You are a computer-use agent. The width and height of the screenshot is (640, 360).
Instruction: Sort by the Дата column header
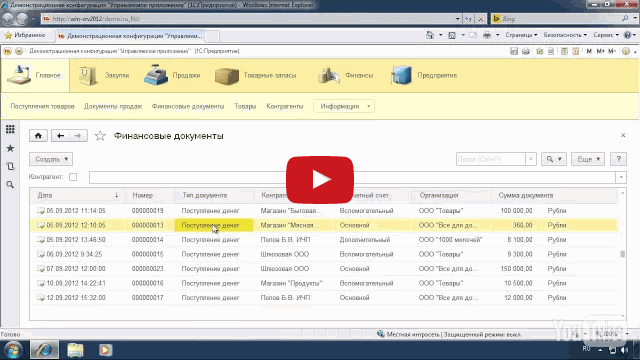77,196
